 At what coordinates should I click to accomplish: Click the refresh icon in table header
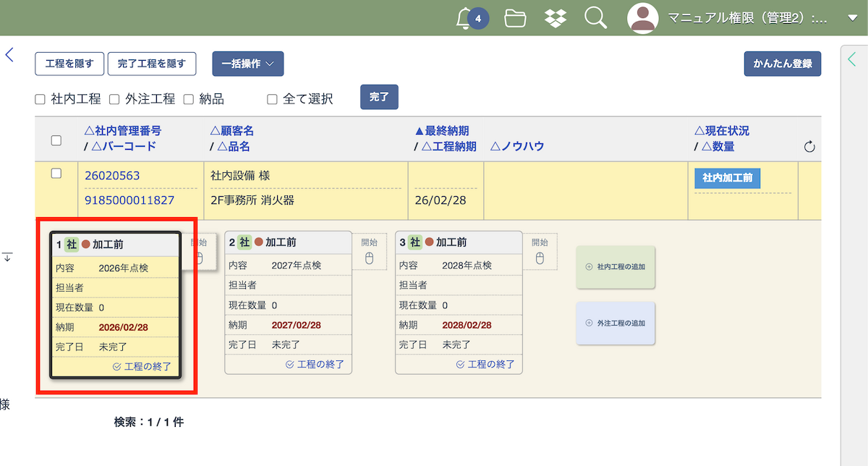point(809,147)
